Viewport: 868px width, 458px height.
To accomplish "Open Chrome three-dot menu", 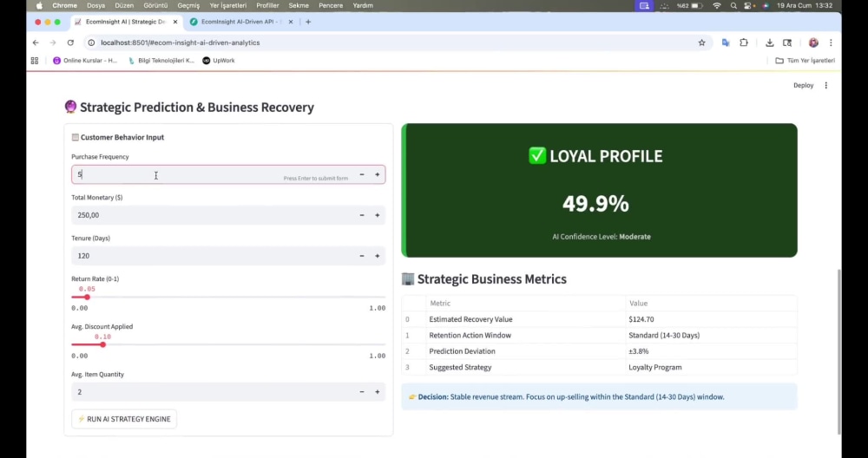I will (x=831, y=43).
